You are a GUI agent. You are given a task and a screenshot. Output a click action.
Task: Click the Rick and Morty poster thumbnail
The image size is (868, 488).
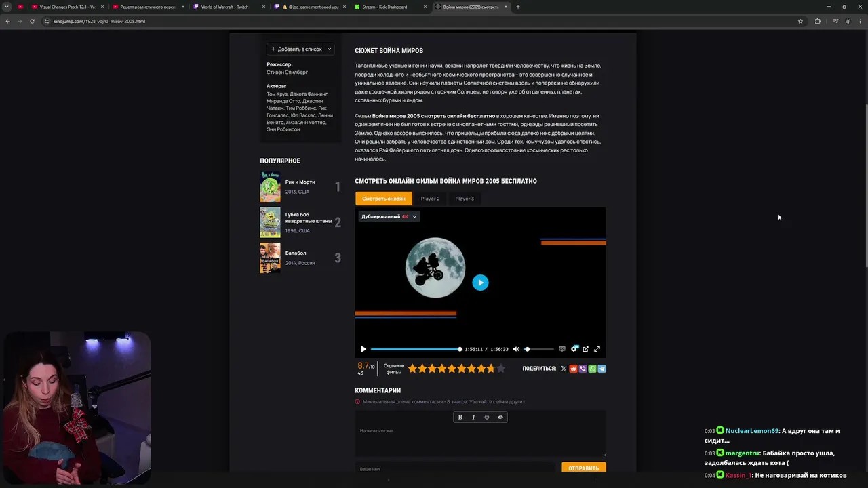click(x=270, y=187)
